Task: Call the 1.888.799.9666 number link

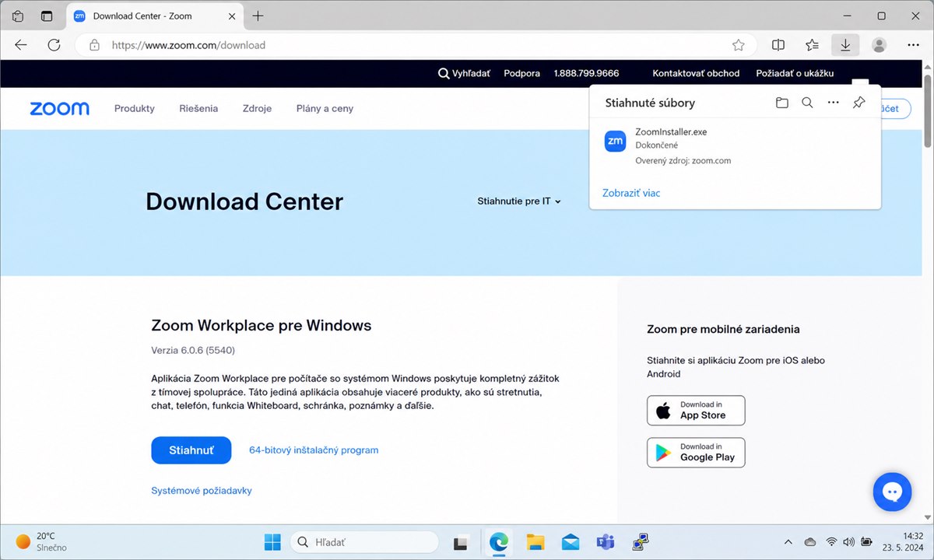Action: (x=586, y=73)
